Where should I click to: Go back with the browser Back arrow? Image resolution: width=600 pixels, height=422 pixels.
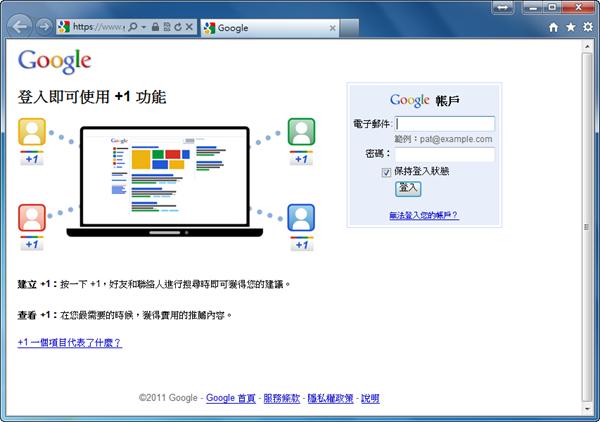click(x=20, y=27)
